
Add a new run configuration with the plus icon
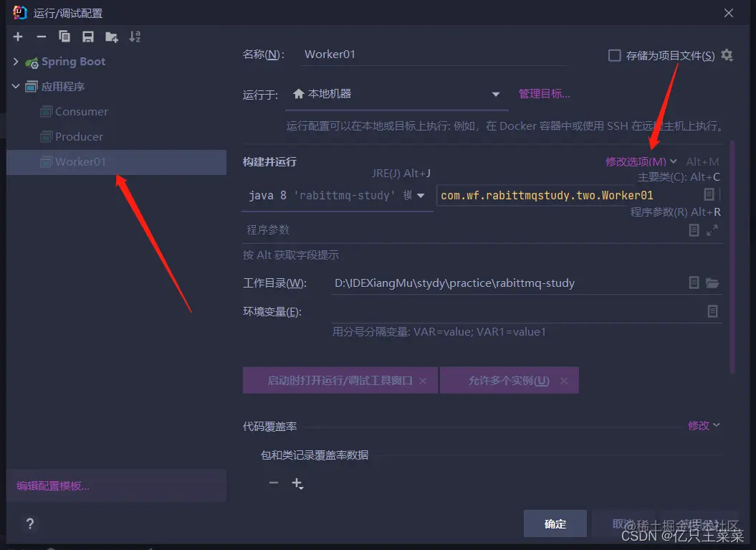pos(17,37)
